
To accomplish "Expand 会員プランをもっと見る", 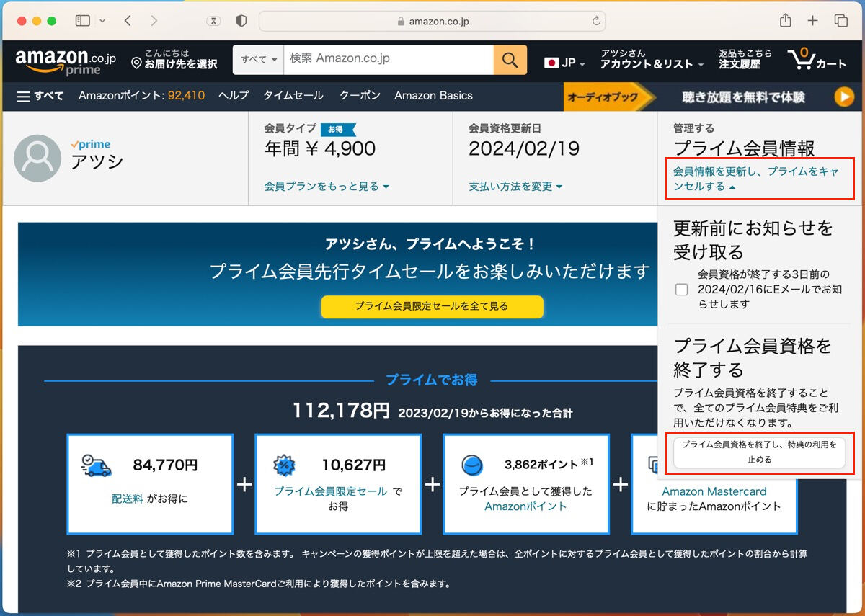I will click(x=327, y=187).
